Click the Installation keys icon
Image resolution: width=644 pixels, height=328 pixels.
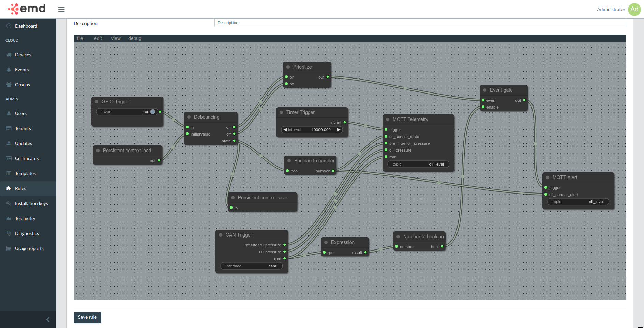(x=9, y=203)
